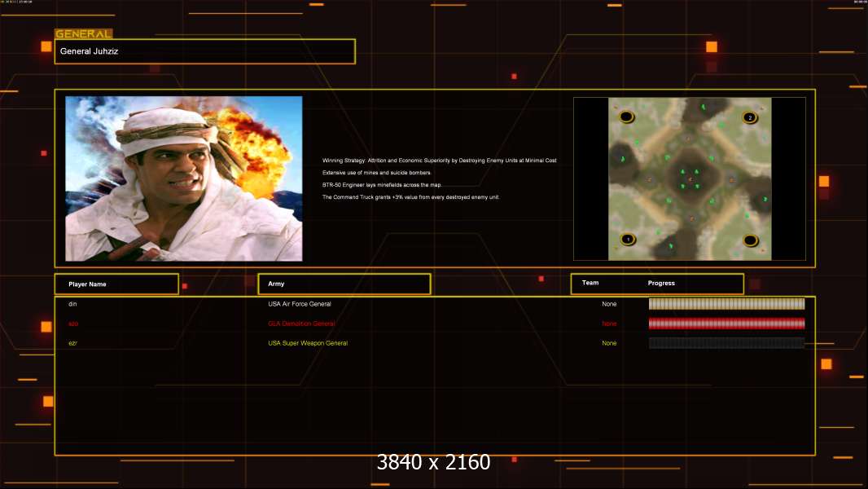Click the GLA Demolition General army entry

click(x=301, y=324)
